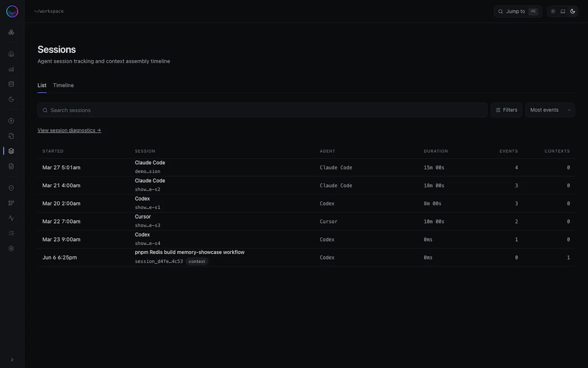Click the CONTEXTS column header
This screenshot has height=368, width=588.
tap(557, 151)
